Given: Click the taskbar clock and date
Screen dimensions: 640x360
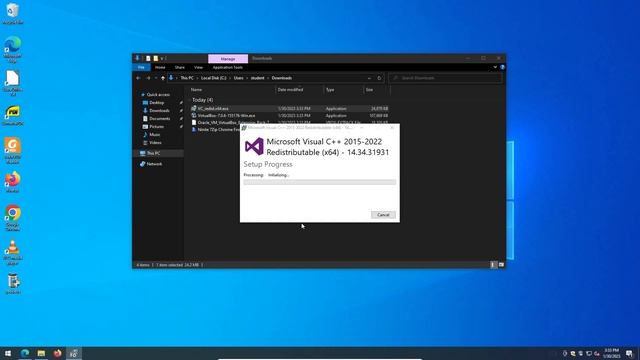Looking at the screenshot, I should click(x=611, y=353).
